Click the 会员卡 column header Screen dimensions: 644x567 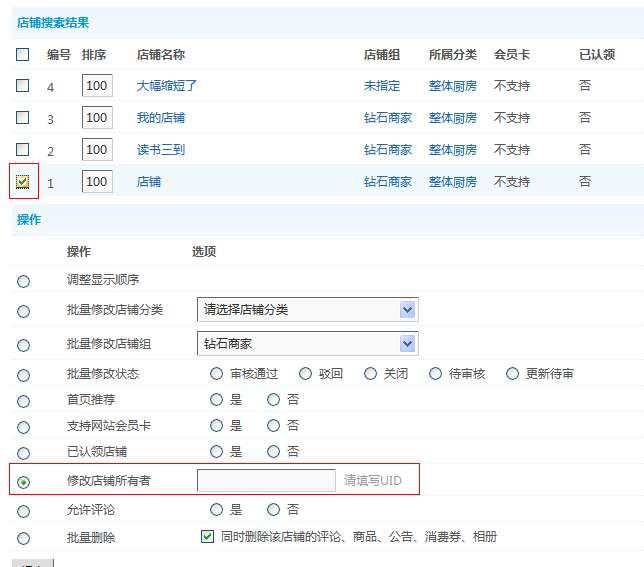click(512, 55)
